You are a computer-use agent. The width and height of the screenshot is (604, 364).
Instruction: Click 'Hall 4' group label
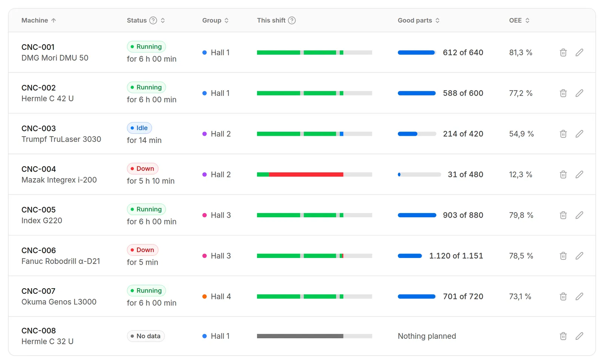(x=221, y=297)
